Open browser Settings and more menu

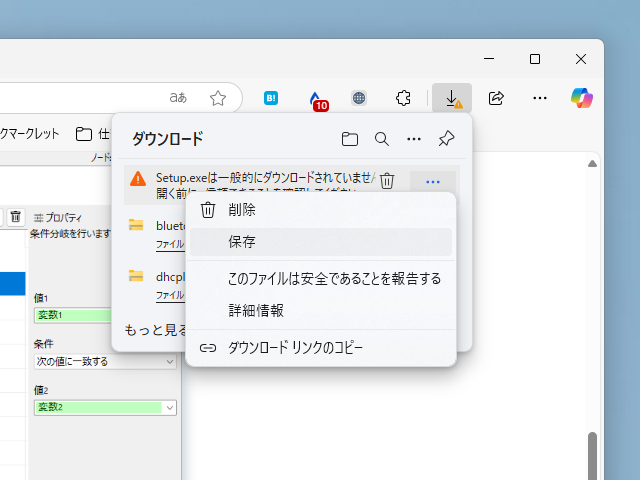(540, 98)
